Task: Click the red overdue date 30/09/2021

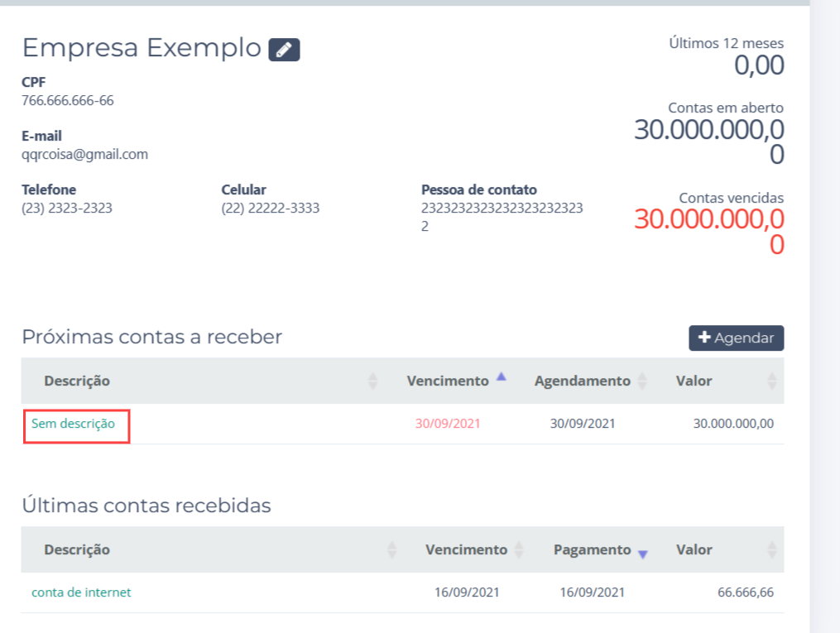Action: (448, 424)
